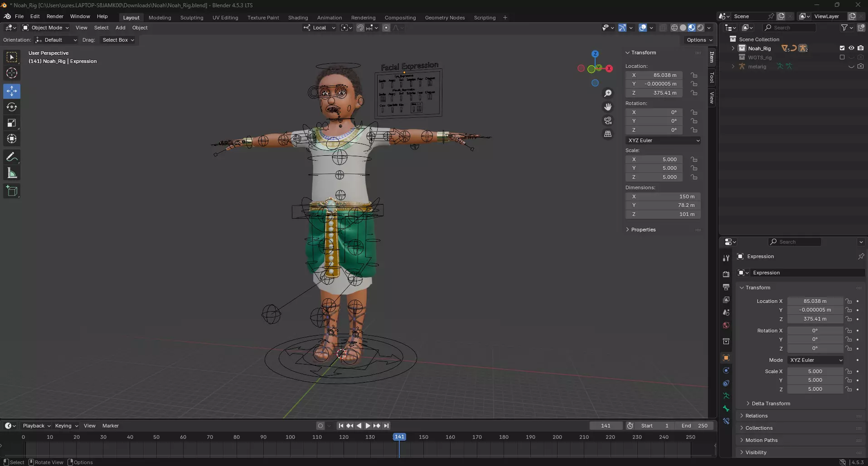Open the Drag Select Box dropdown

point(118,40)
